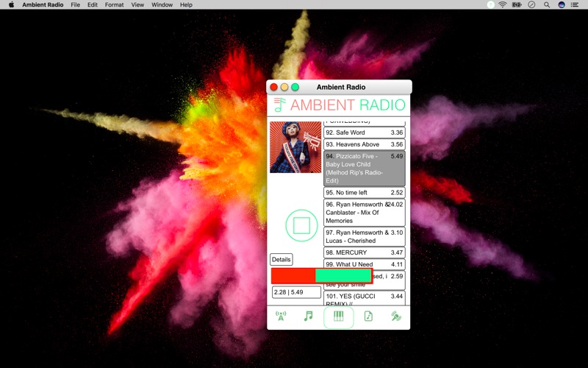Click the white round menu bar icon

coord(490,4)
